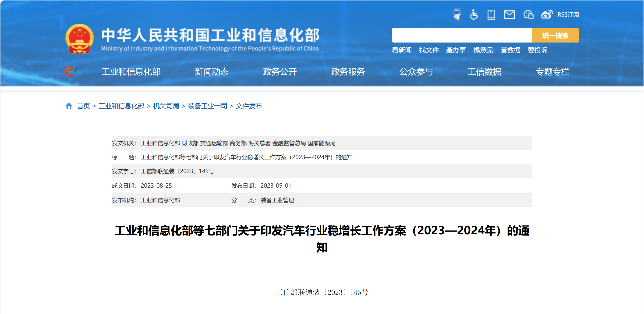Click the English ministry name subtitle
This screenshot has width=644, height=314.
(210, 48)
